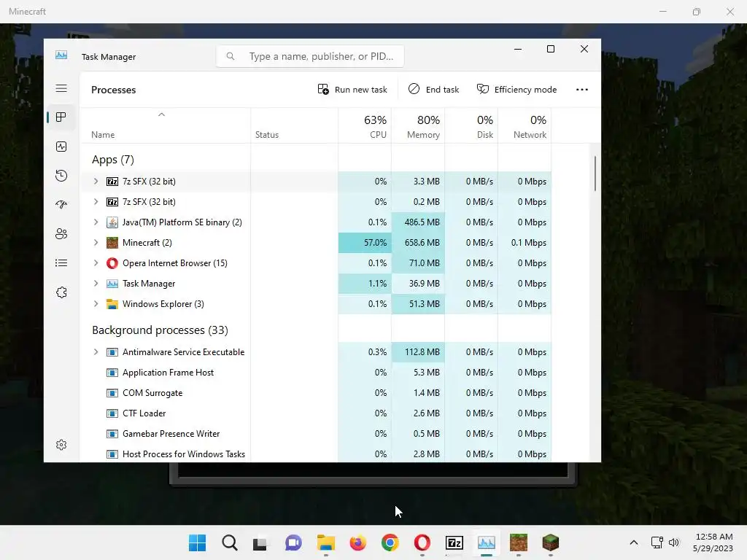Click Minecraft's 57.0% CPU cell

click(365, 243)
